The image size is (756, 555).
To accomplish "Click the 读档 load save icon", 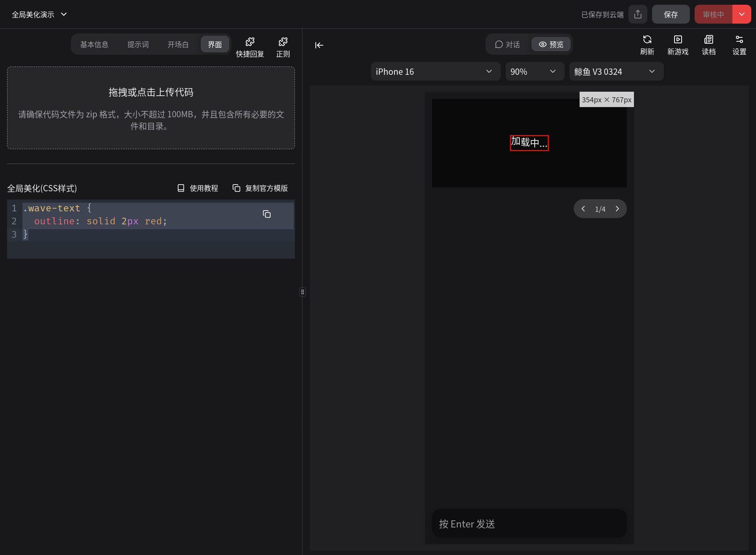I will pyautogui.click(x=708, y=44).
